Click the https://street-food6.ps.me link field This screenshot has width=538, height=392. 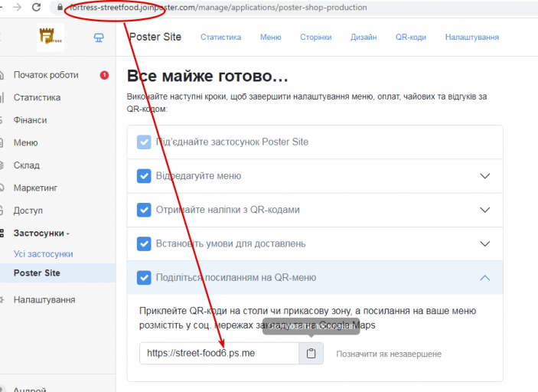point(219,353)
